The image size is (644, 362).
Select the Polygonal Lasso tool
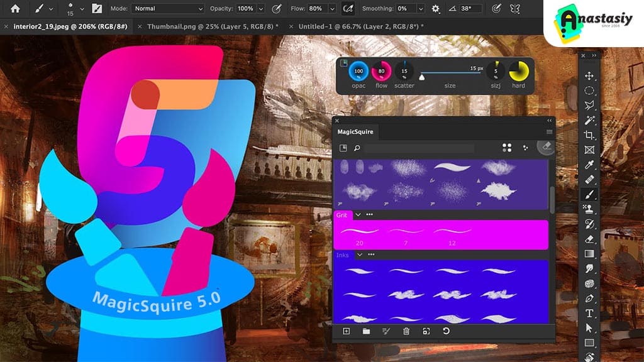589,106
